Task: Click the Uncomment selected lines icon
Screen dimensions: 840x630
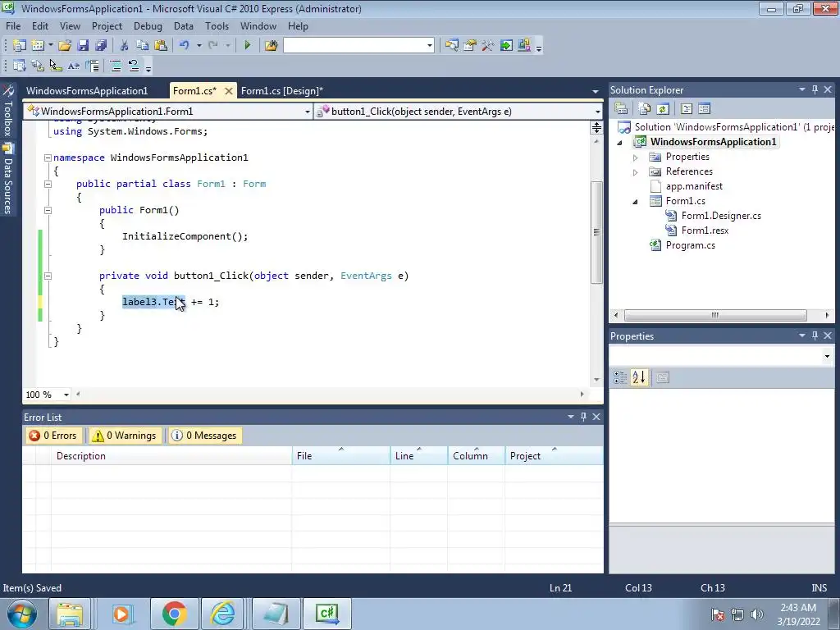Action: coord(134,66)
